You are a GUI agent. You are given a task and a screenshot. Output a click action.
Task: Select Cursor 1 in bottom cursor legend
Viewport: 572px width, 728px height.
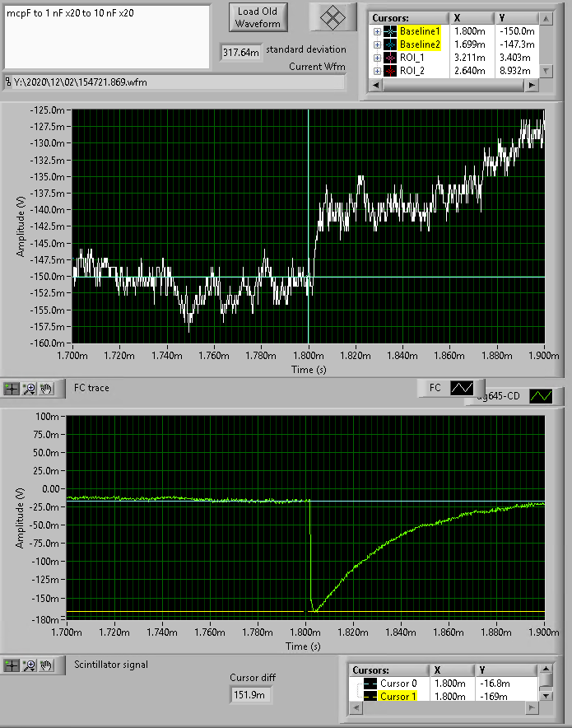pos(398,697)
